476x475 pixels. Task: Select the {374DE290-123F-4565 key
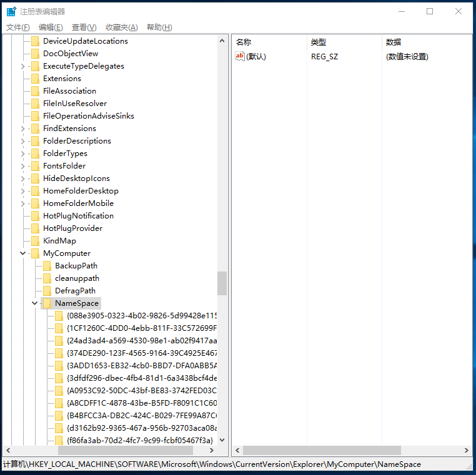(x=142, y=353)
